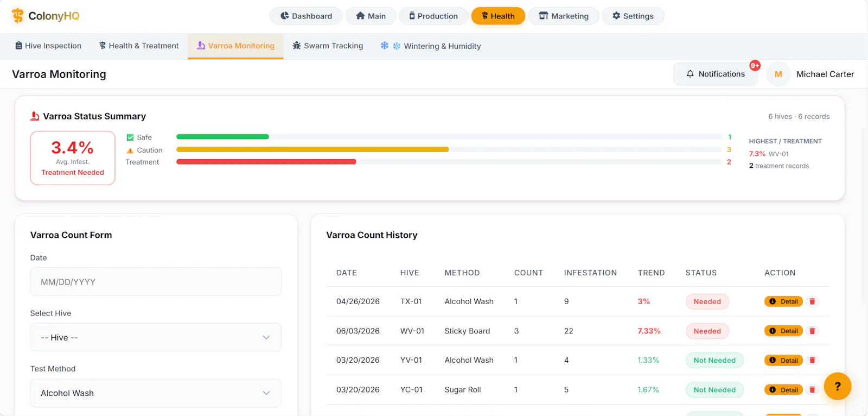This screenshot has width=868, height=416.
Task: Click the green Safe progress bar
Action: point(222,137)
